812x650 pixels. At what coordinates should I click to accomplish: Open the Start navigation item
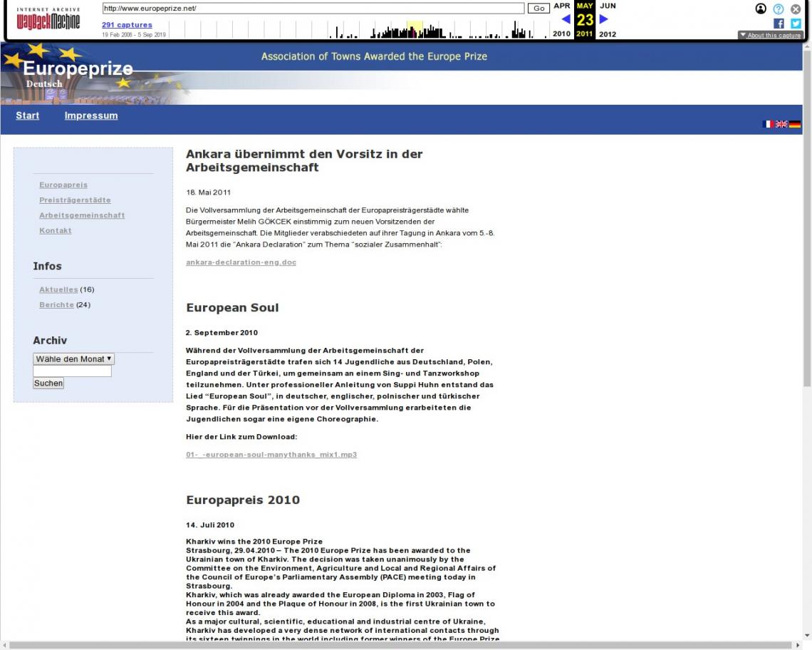tap(28, 115)
